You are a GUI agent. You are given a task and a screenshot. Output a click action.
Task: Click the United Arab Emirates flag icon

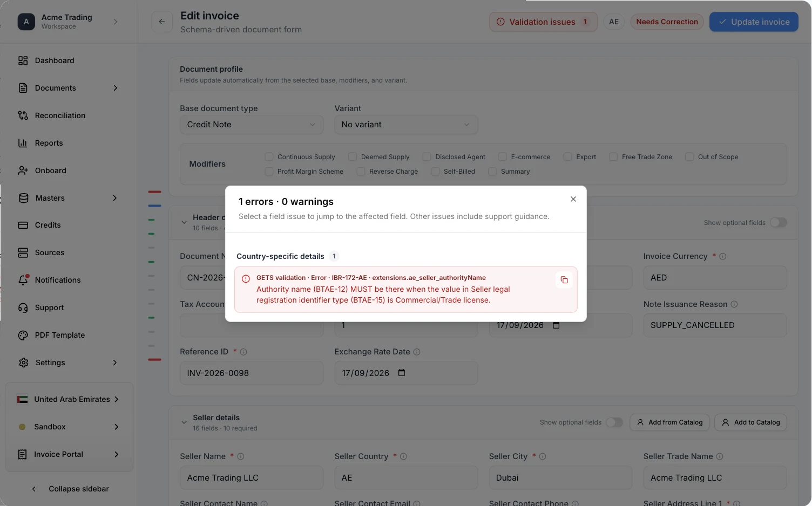22,399
